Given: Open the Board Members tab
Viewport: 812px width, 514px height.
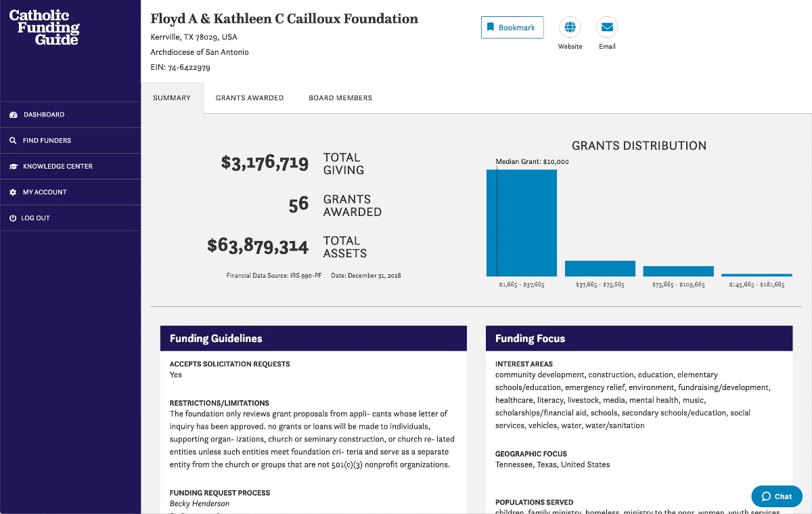Looking at the screenshot, I should click(340, 98).
